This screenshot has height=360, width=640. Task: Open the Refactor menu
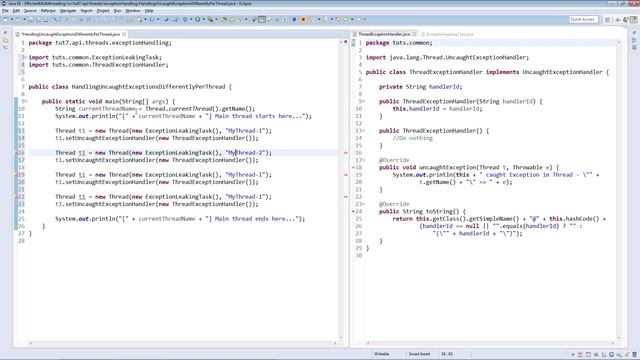pos(48,11)
